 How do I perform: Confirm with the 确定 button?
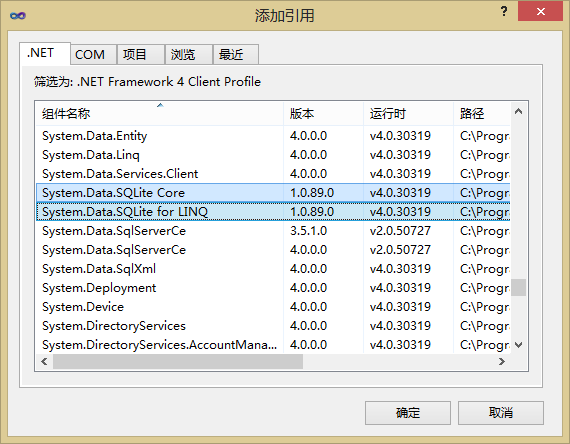[408, 413]
